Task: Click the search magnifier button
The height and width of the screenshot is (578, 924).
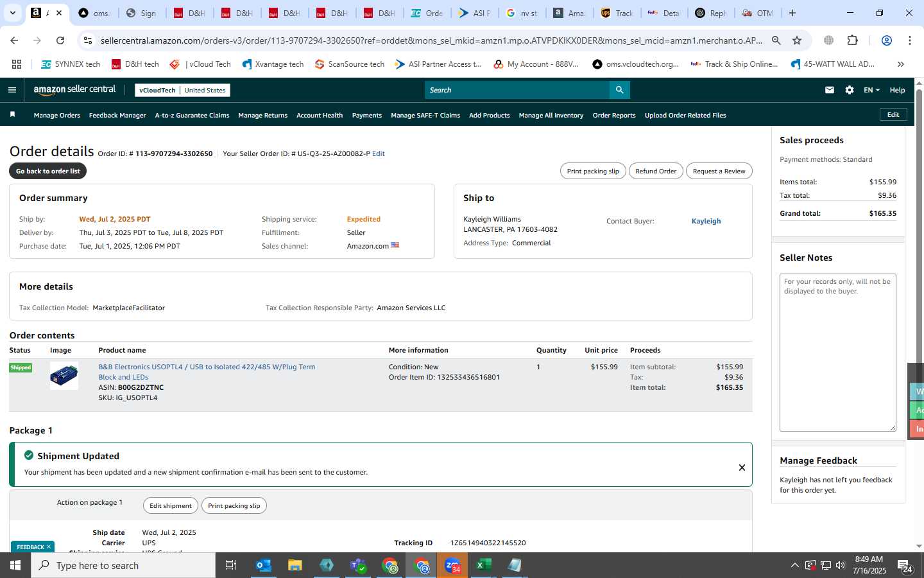Action: coord(619,90)
